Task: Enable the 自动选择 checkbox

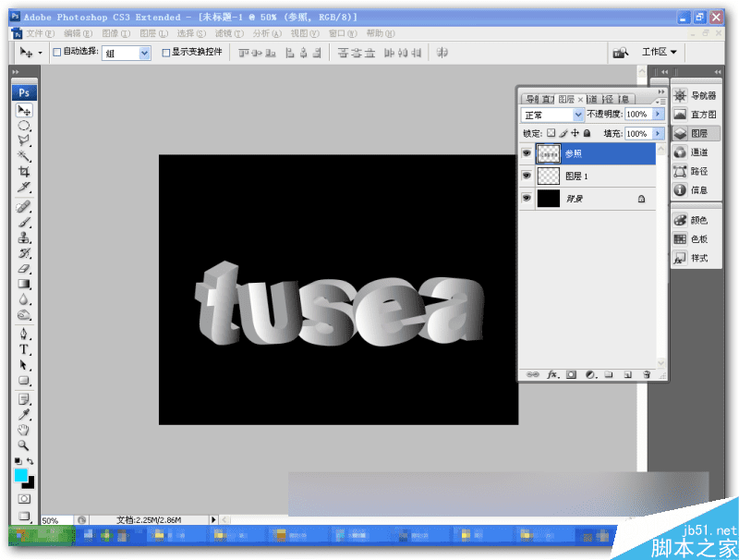Action: click(x=56, y=53)
